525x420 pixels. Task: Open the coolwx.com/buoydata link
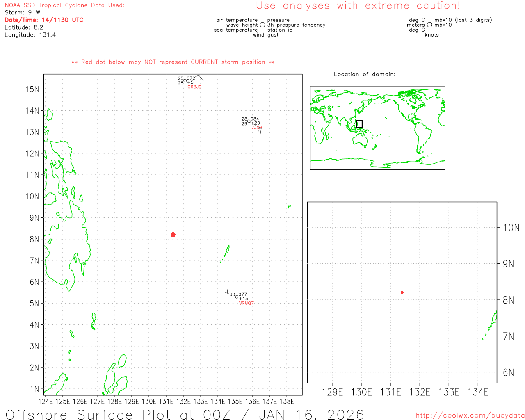pos(470,415)
